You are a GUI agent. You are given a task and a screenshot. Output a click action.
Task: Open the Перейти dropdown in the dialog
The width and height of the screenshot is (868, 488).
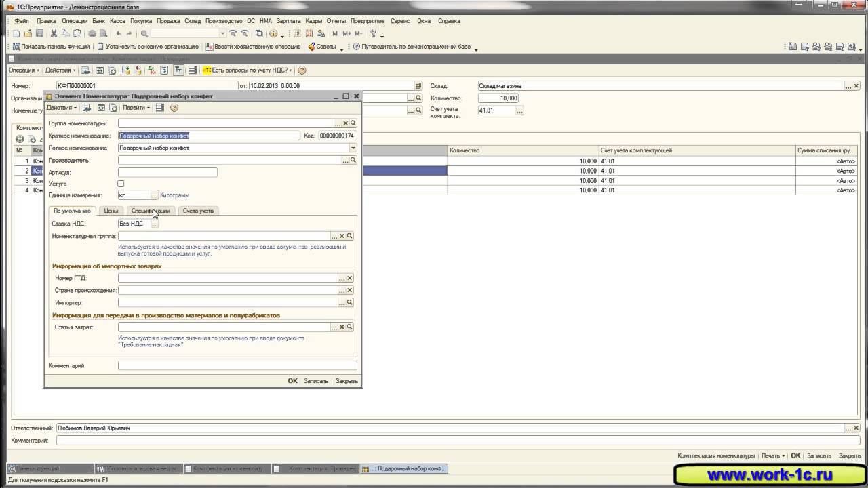[x=136, y=108]
